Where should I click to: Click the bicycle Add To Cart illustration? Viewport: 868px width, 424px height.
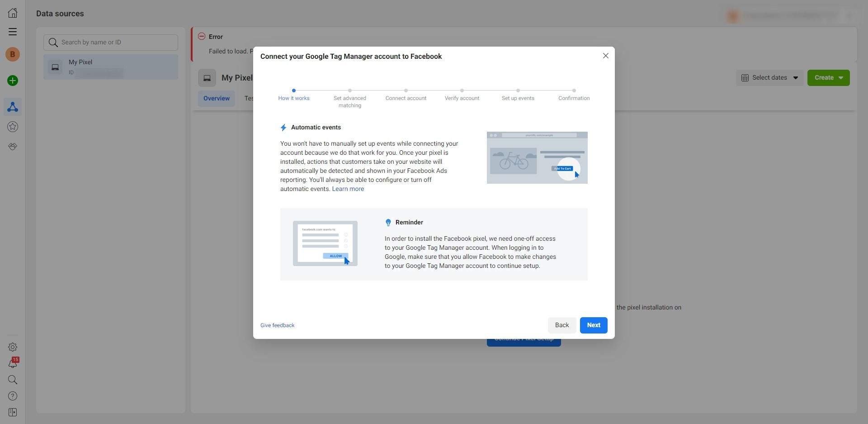click(537, 157)
